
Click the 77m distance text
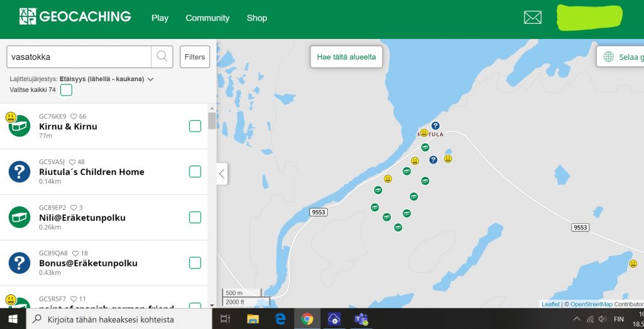[x=45, y=136]
